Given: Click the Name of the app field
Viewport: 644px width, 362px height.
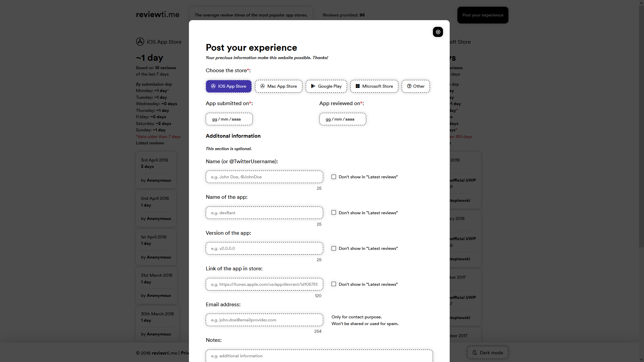Looking at the screenshot, I should coord(264,213).
